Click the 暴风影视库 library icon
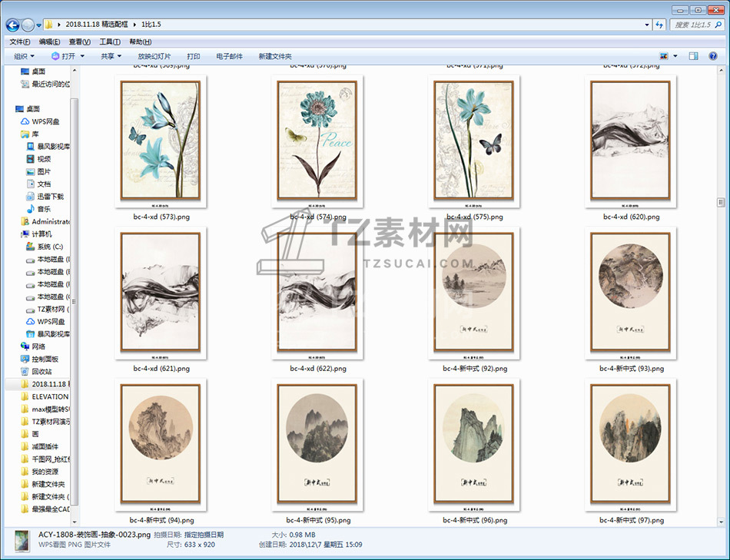730x560 pixels. [x=30, y=147]
